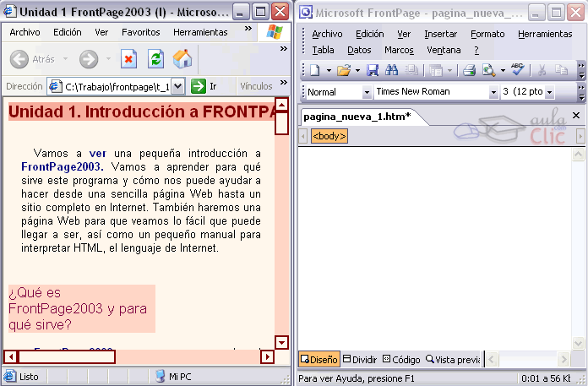Open the Open-file dropdown arrow in FrontPage
Image resolution: width=588 pixels, height=386 pixels.
coord(357,70)
